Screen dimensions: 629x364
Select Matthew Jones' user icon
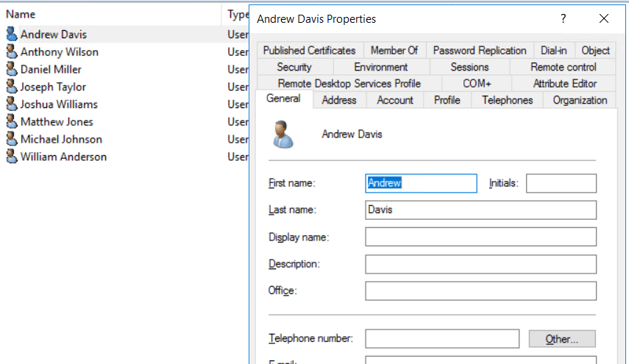(11, 121)
